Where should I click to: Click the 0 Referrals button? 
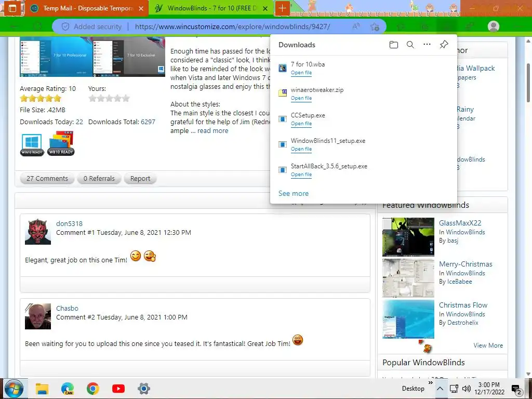click(x=99, y=179)
